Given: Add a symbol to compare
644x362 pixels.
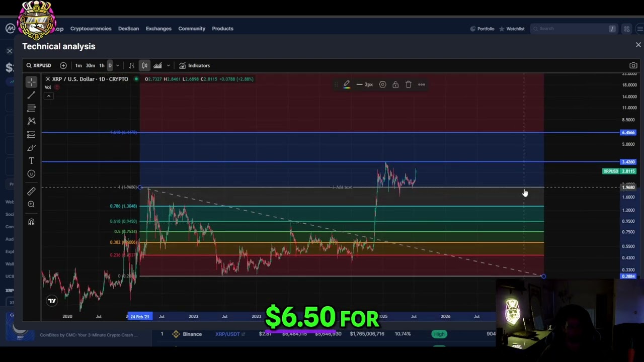Looking at the screenshot, I should tap(63, 65).
